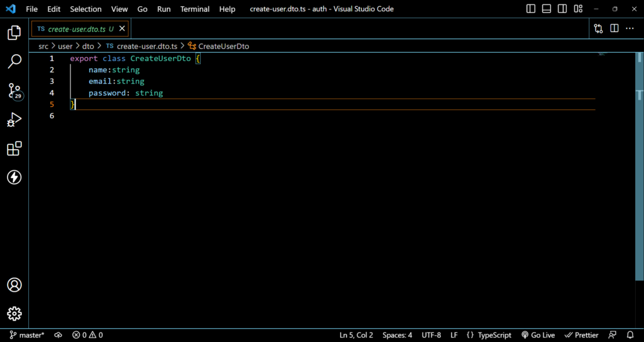Viewport: 644px width, 342px height.
Task: Click the password property in code
Action: tap(107, 93)
